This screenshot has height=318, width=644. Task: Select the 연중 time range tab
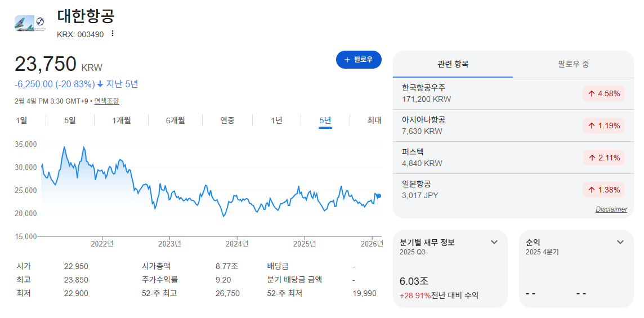(227, 120)
